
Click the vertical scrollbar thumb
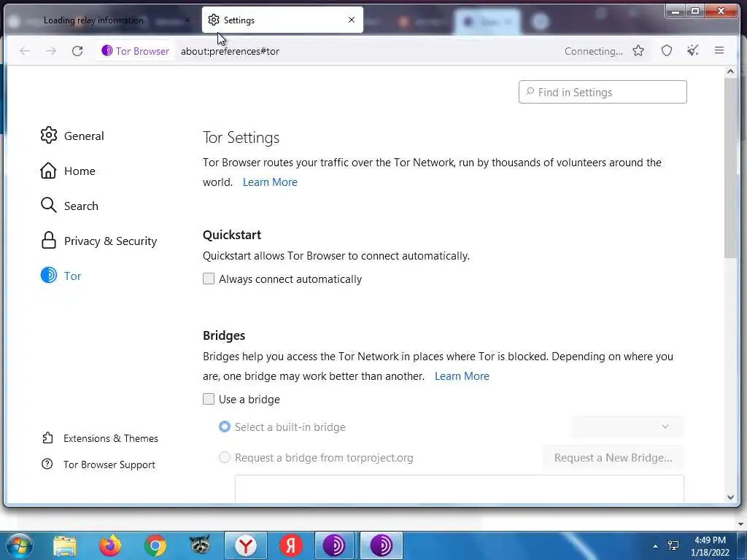(731, 168)
